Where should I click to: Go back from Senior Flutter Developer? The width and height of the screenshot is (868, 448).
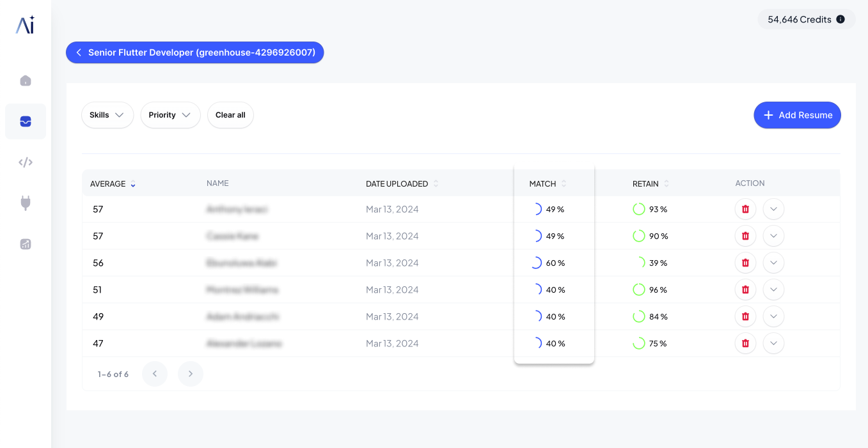(79, 52)
